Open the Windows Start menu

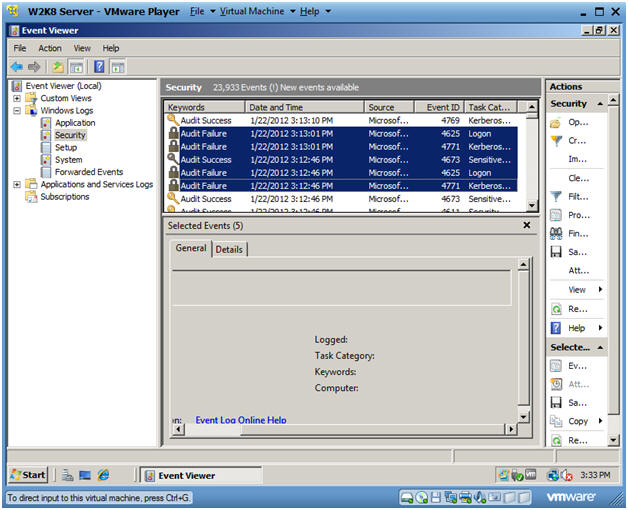pos(28,475)
